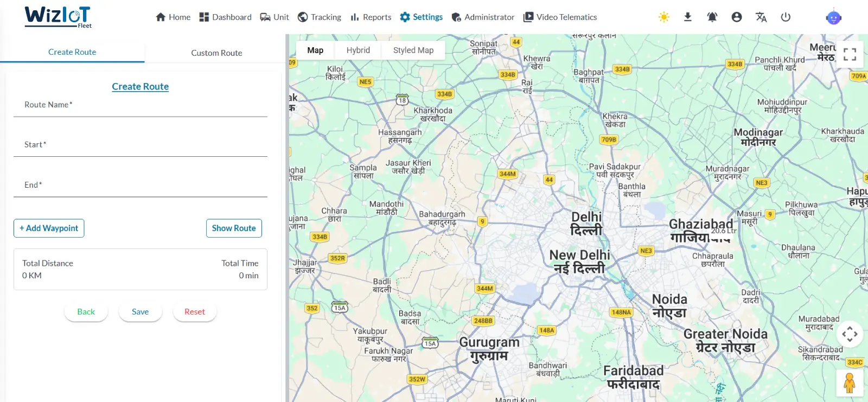Image resolution: width=868 pixels, height=402 pixels.
Task: Click the Add Waypoint button
Action: (x=49, y=228)
